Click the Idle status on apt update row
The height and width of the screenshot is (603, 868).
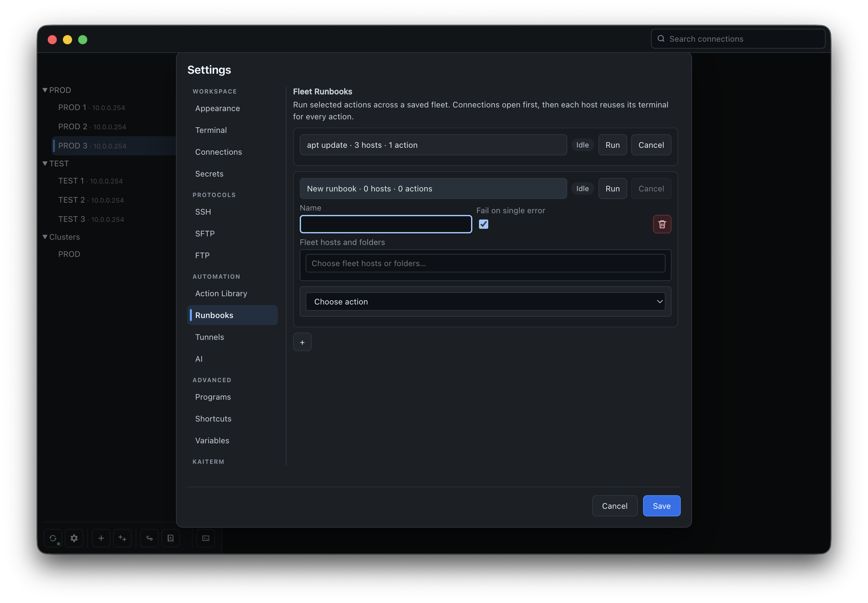click(x=582, y=145)
